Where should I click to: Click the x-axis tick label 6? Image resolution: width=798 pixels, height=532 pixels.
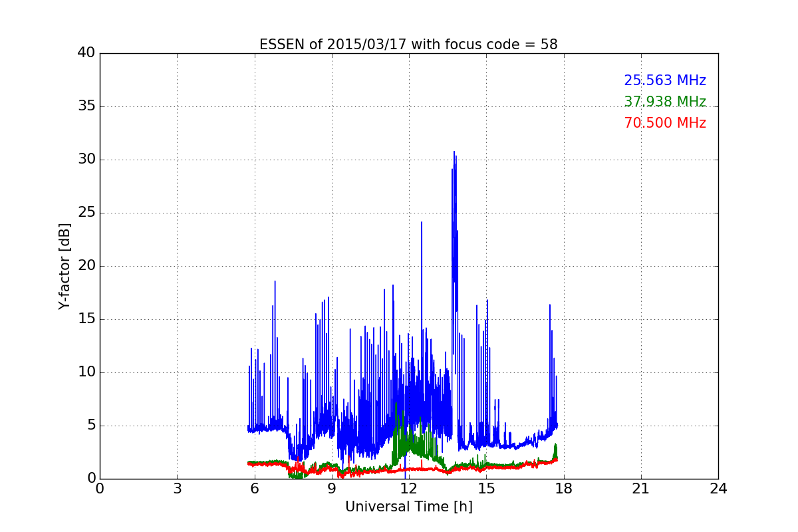pos(254,489)
